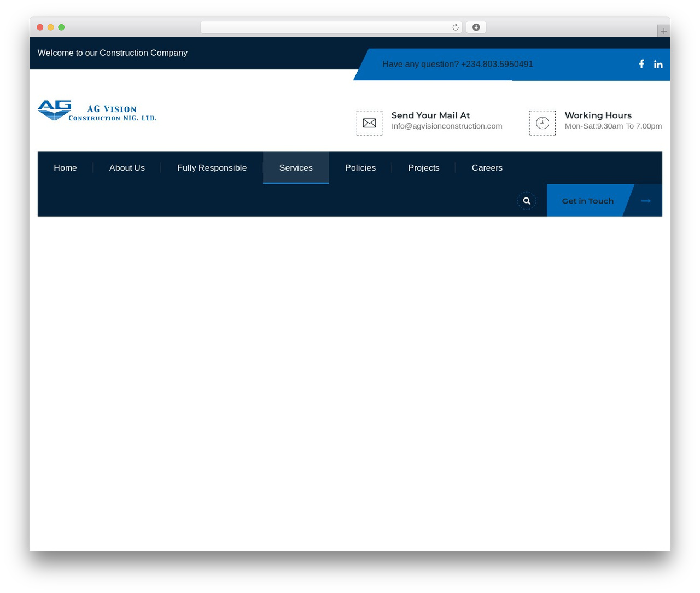Click the clock working hours icon
Image resolution: width=700 pixels, height=593 pixels.
[x=542, y=123]
